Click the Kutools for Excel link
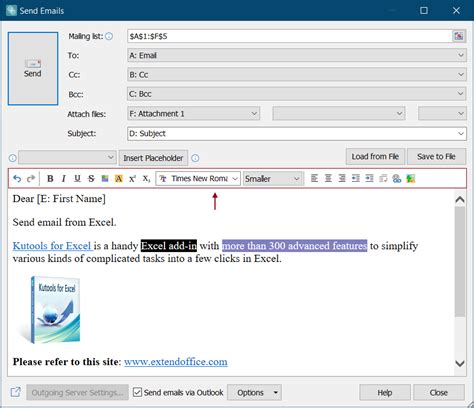The height and width of the screenshot is (408, 474). click(x=52, y=246)
